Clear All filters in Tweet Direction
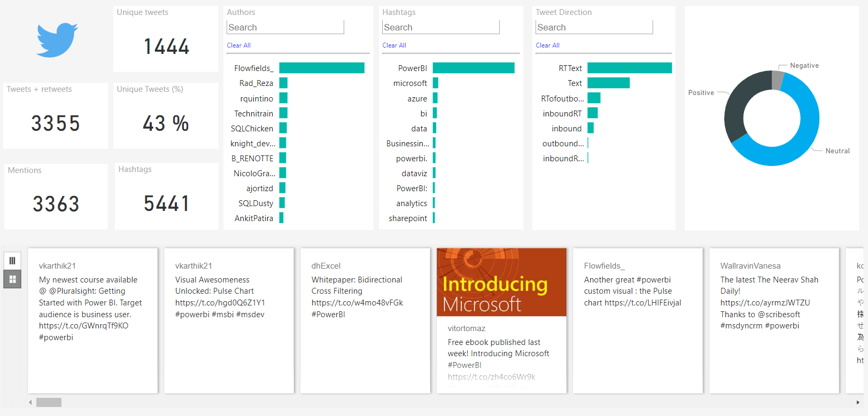The height and width of the screenshot is (416, 868). 548,45
